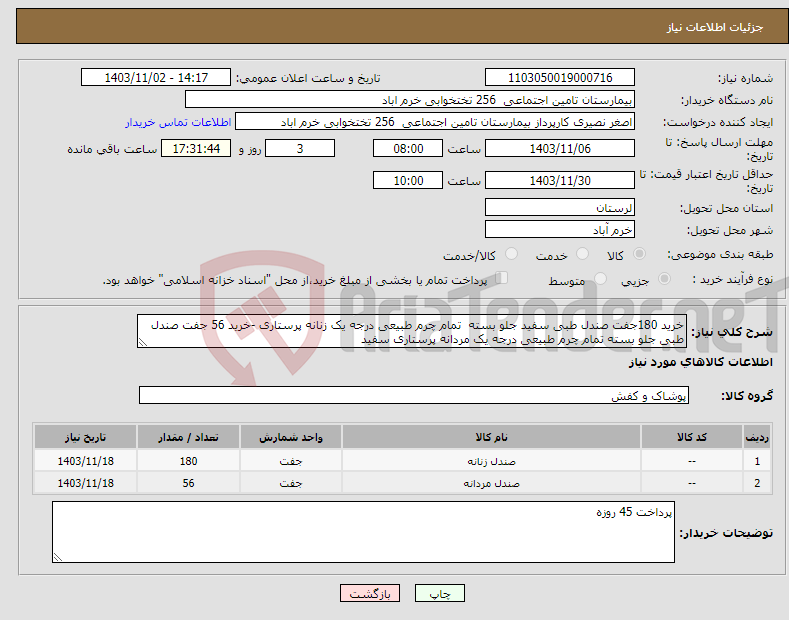Select the متوسط purchase type radio
Screen dimensions: 789x620
(600, 279)
